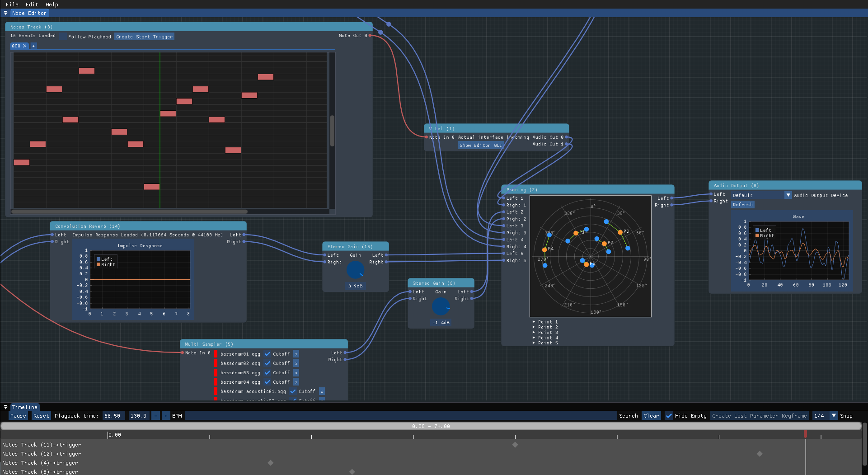Close the 000 tab in Notes Track
Screen dimensions: 868x475
(x=25, y=46)
